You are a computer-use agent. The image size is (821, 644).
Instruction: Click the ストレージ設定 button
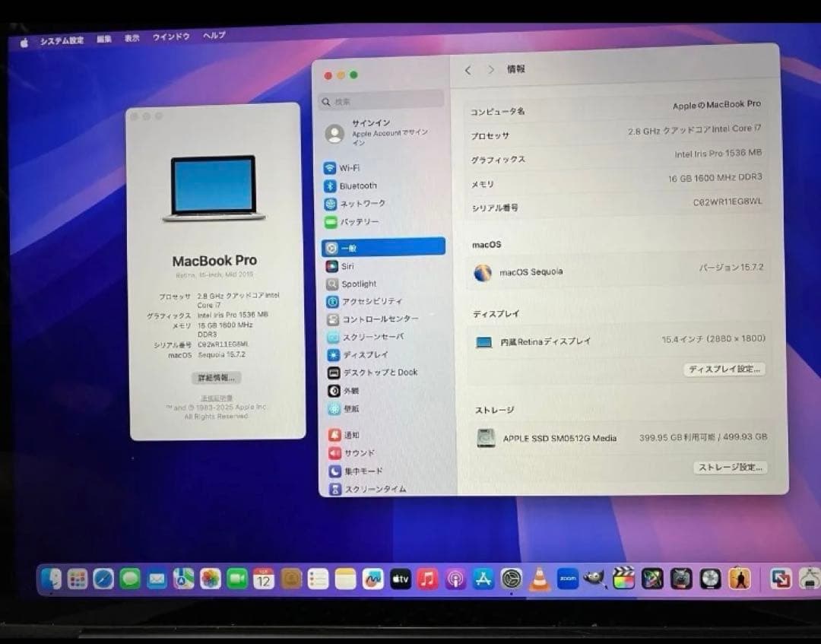coord(731,468)
